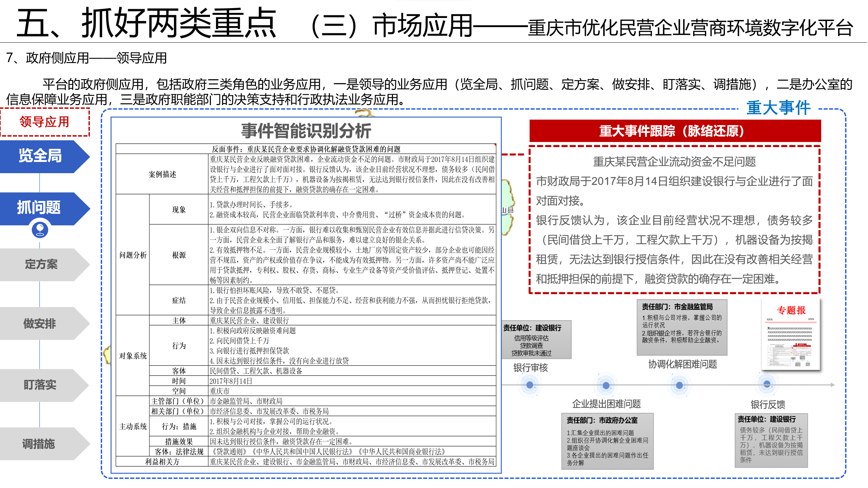Click the 反面事件 table header row
Viewport: 868px width, 488px height.
point(306,149)
